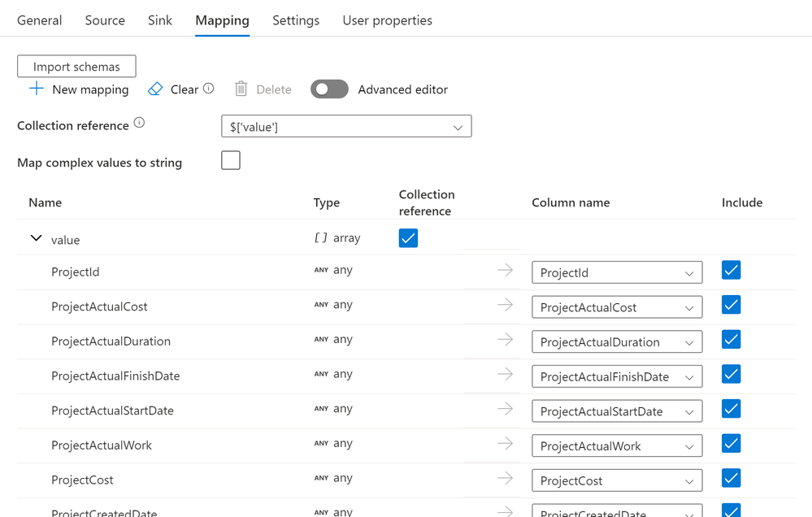This screenshot has height=517, width=812.
Task: Switch to the General tab
Action: (39, 20)
